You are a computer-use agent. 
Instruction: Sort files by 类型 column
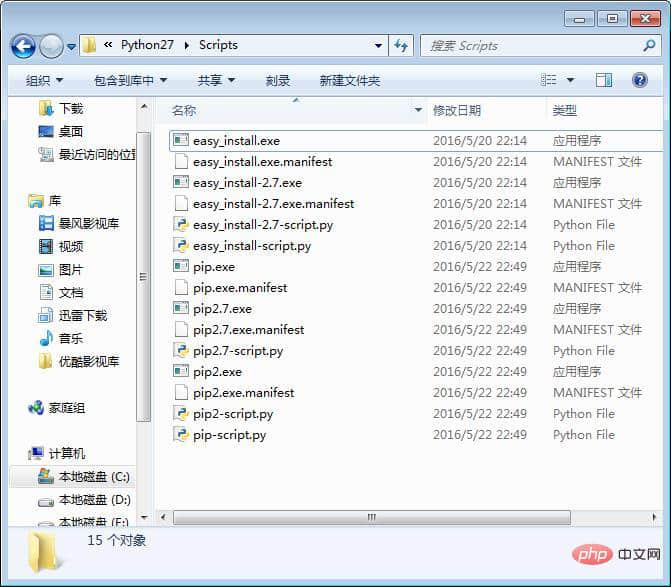(x=564, y=111)
